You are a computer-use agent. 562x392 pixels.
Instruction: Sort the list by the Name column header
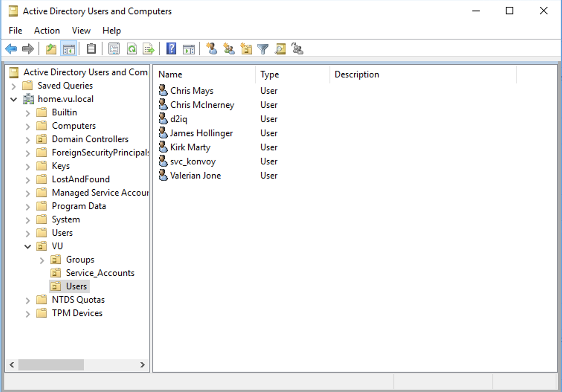(x=205, y=74)
